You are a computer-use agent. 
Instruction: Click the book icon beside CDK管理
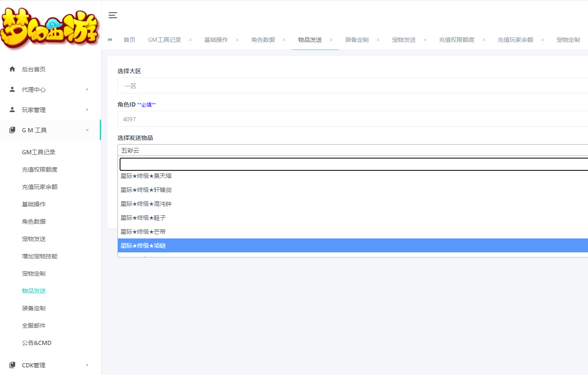tap(12, 365)
